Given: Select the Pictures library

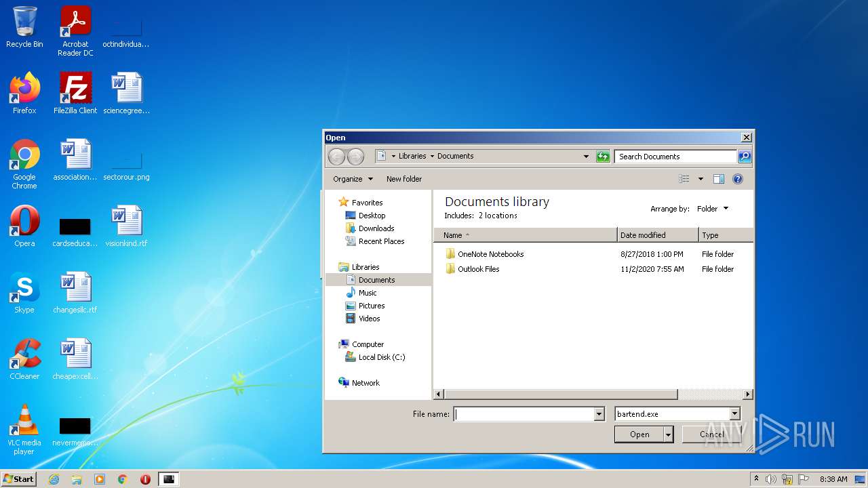Looking at the screenshot, I should pyautogui.click(x=372, y=306).
